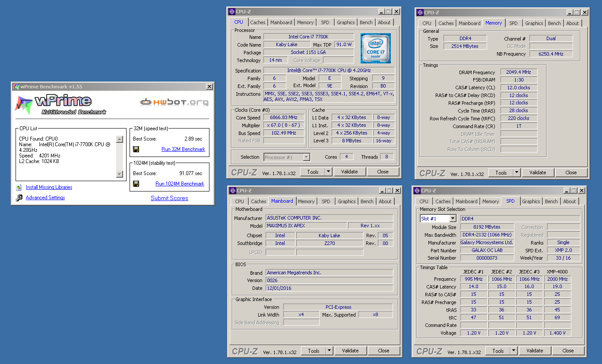Click DRAM Frequency value 2049.4 MHz
Image resolution: width=602 pixels, height=364 pixels.
[519, 72]
